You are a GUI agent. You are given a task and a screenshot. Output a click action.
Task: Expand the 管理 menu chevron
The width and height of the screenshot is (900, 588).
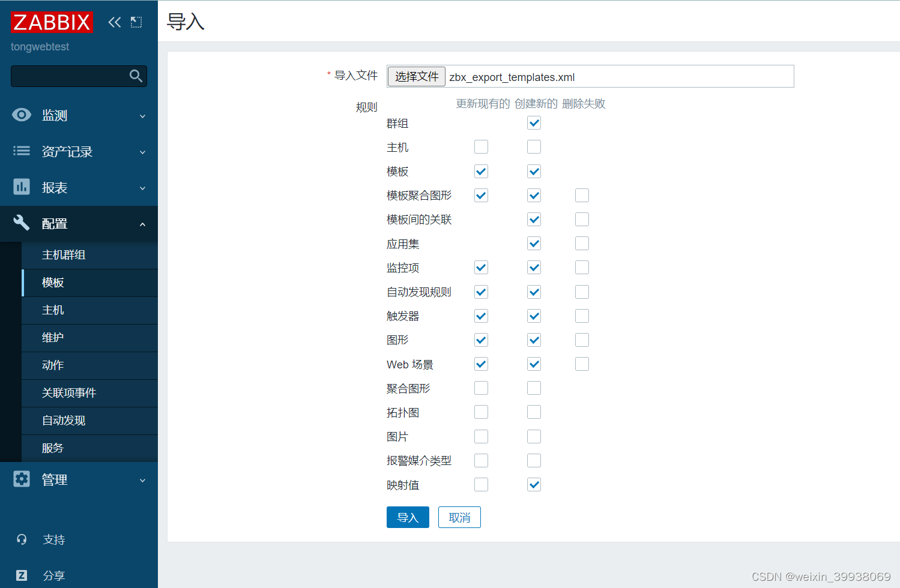pos(142,480)
